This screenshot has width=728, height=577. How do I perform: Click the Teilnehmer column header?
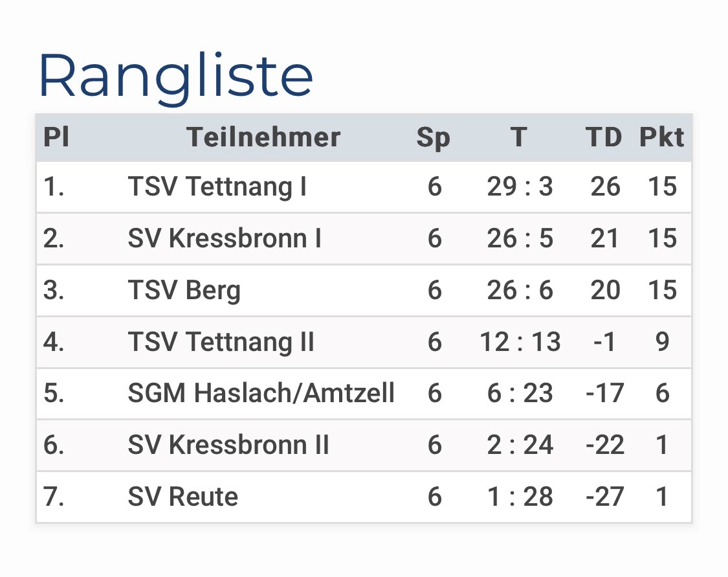click(263, 137)
